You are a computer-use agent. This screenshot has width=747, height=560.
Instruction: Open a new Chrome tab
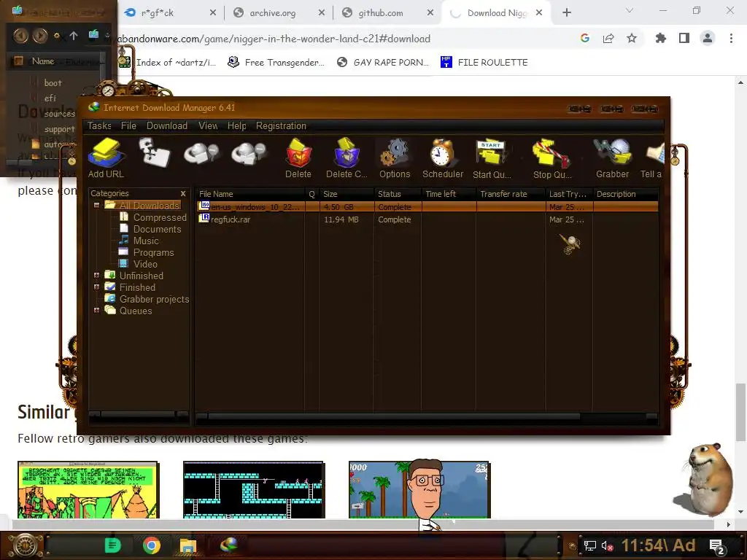click(x=566, y=13)
